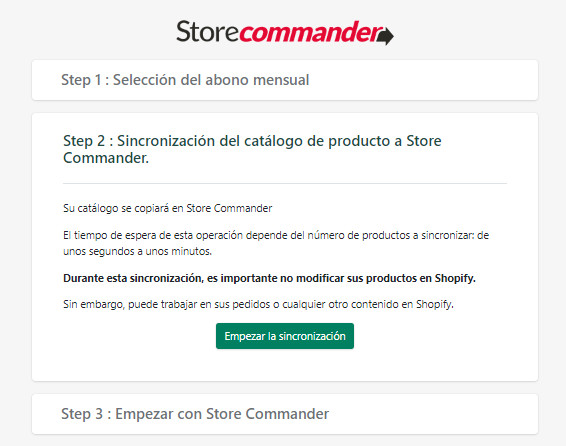566x446 pixels.
Task: Click the Step 2 Sincronización del catálogo heading
Action: pyautogui.click(x=252, y=149)
